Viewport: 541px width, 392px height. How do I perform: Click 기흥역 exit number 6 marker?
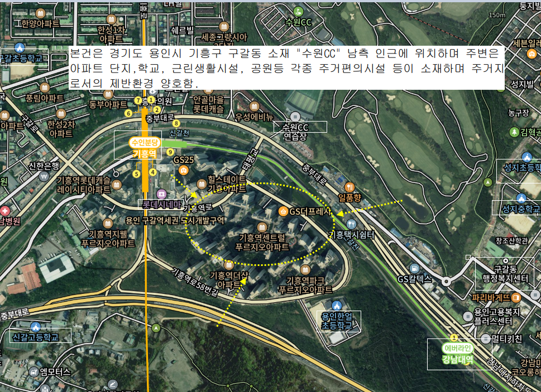click(128, 113)
